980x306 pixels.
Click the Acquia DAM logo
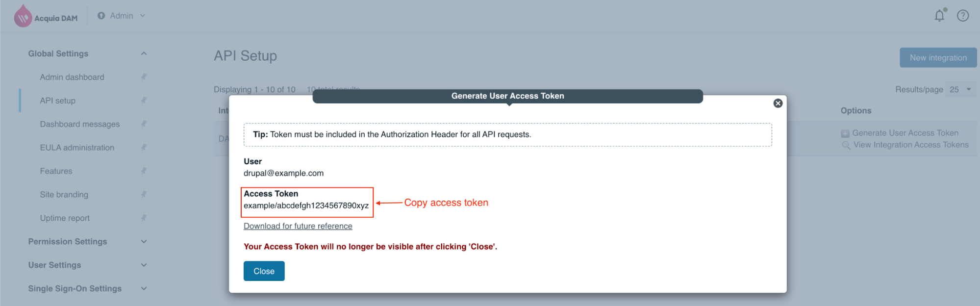[x=46, y=16]
